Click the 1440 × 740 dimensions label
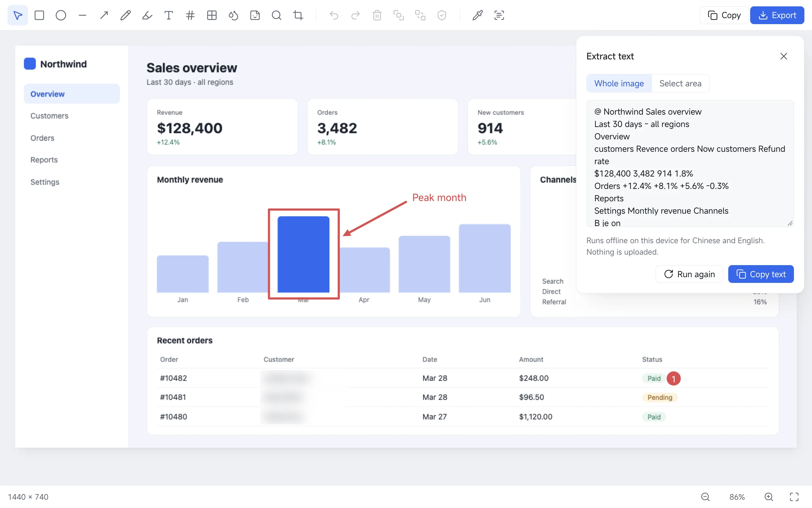Viewport: 812px width, 508px height. (x=28, y=497)
